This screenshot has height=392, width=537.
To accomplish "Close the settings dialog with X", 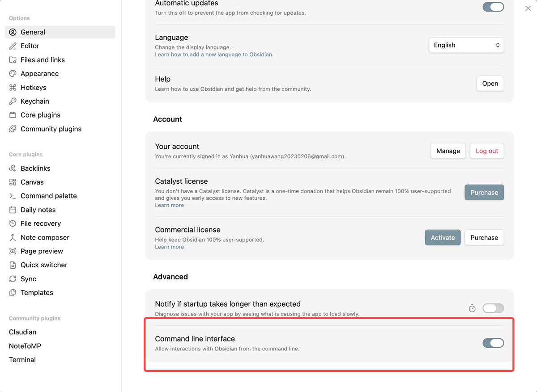I will click(x=528, y=8).
